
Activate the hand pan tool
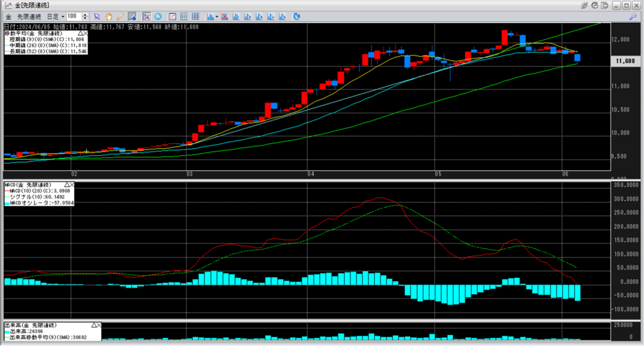click(x=108, y=16)
